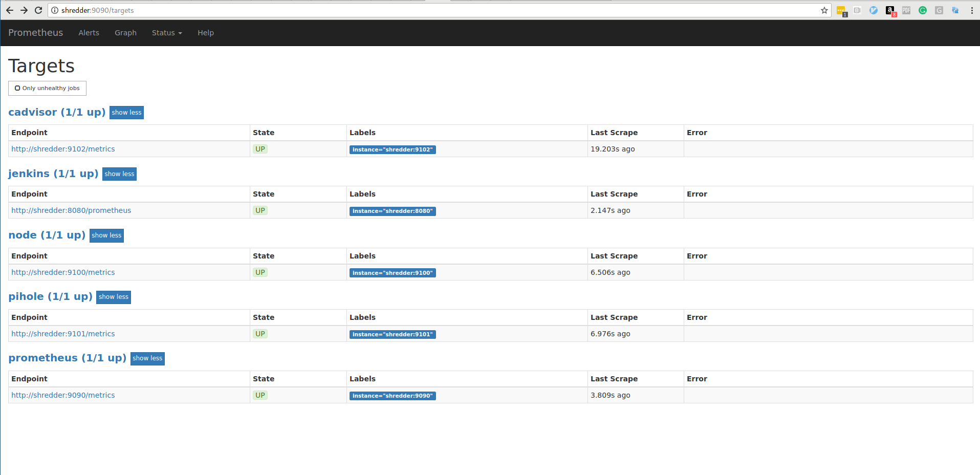Image resolution: width=980 pixels, height=475 pixels.
Task: Open the shredder:9102/metrics endpoint link
Action: 63,149
